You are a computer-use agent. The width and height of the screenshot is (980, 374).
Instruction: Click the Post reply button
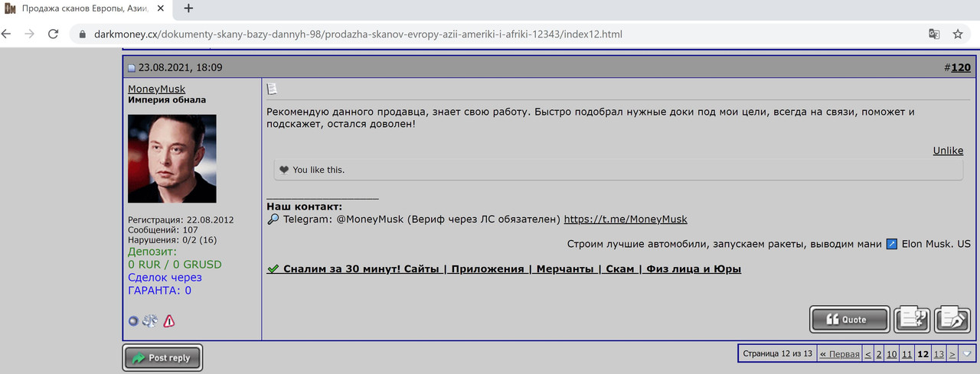162,357
